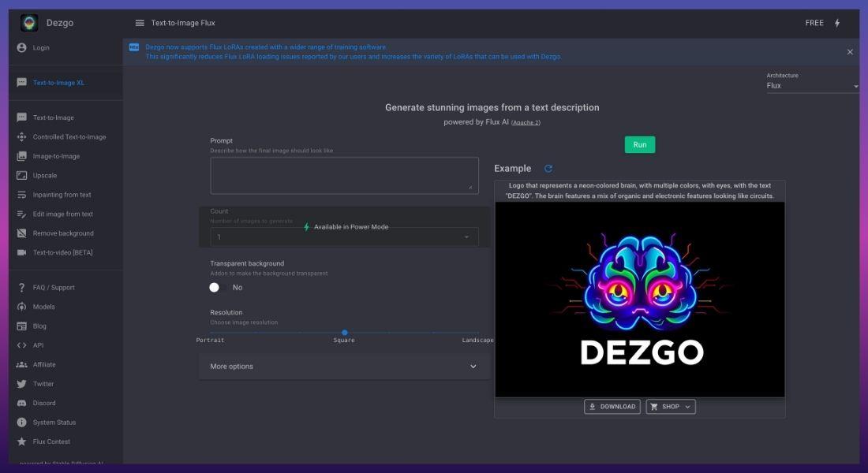Click the Square resolution label
This screenshot has height=473, width=868.
pos(344,341)
